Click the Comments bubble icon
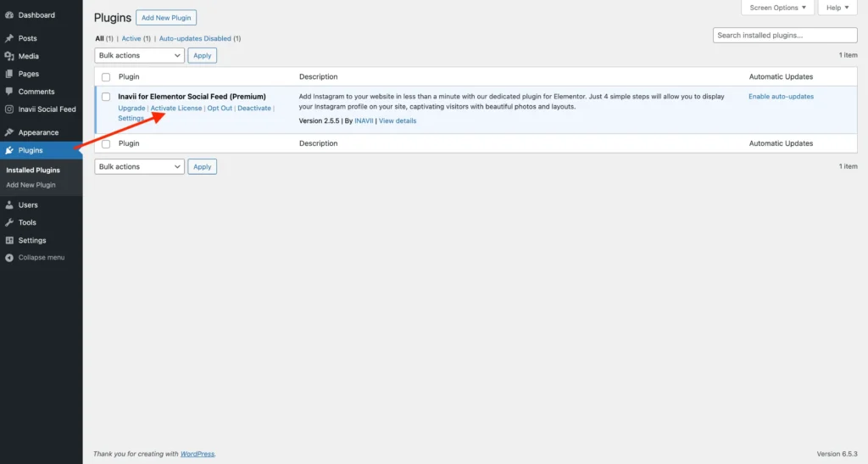The height and width of the screenshot is (464, 868). (9, 92)
